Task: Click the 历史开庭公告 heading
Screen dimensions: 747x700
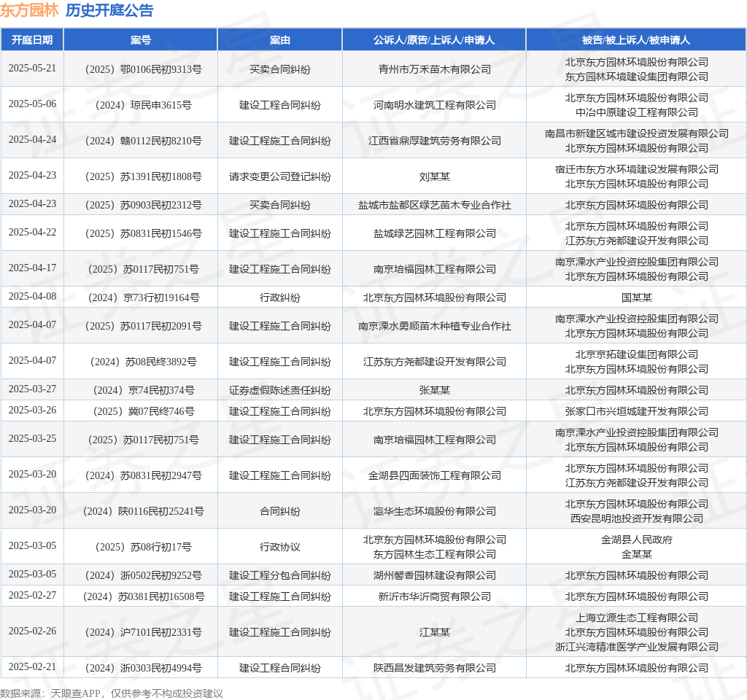Action: (x=109, y=10)
